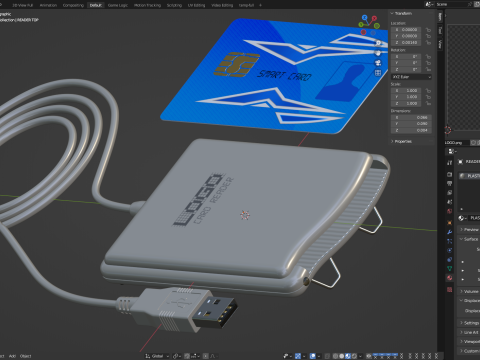Open the Render properties tab icon
This screenshot has width=480, height=360.
tap(450, 174)
